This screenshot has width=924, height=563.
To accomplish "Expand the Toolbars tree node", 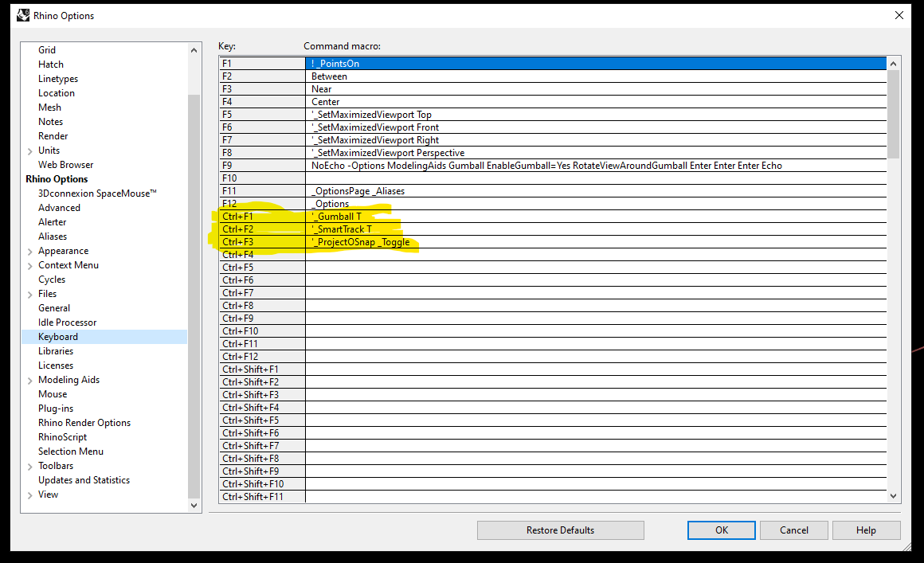I will click(30, 467).
